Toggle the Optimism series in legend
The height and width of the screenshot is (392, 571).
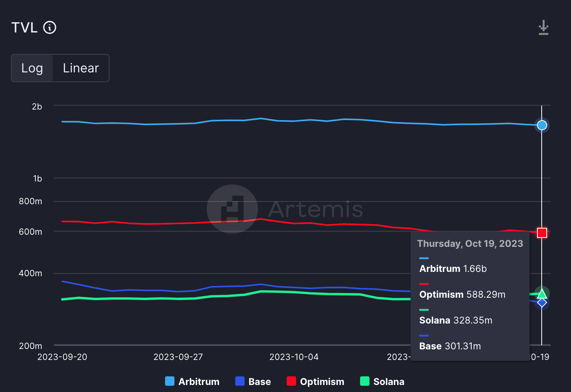coord(315,381)
